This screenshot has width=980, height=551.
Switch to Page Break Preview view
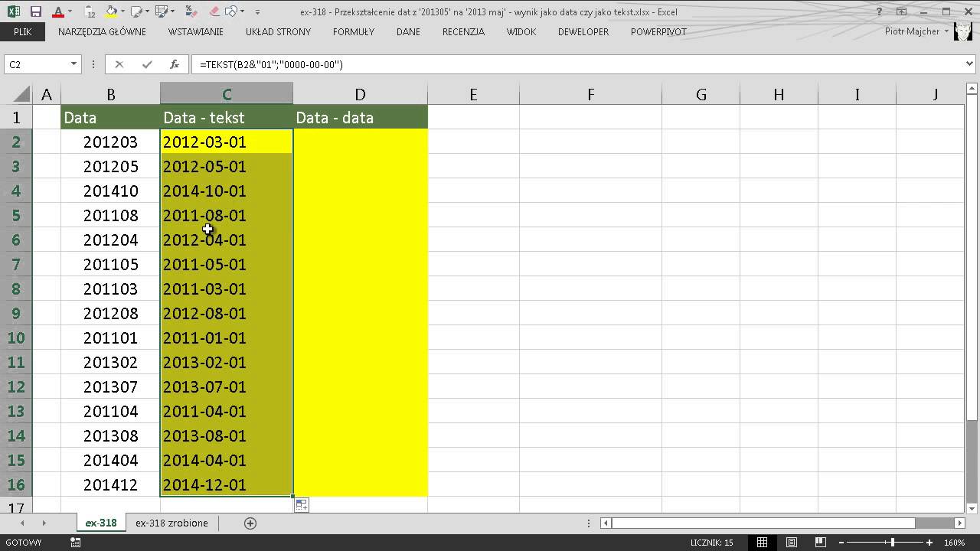pos(821,543)
